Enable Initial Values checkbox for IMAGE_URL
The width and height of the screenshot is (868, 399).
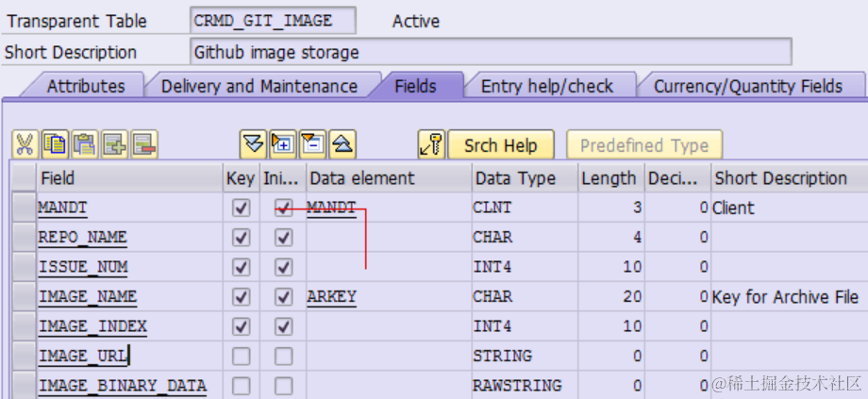[x=283, y=357]
